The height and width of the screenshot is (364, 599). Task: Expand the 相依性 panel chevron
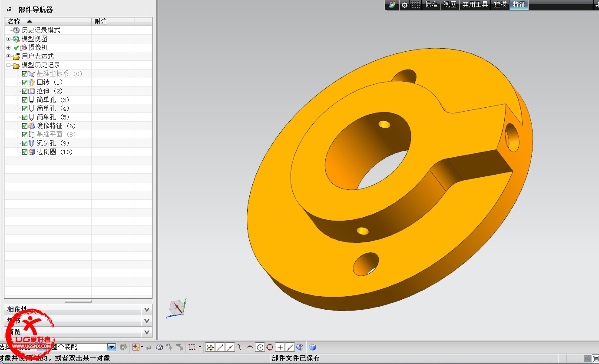tap(147, 310)
